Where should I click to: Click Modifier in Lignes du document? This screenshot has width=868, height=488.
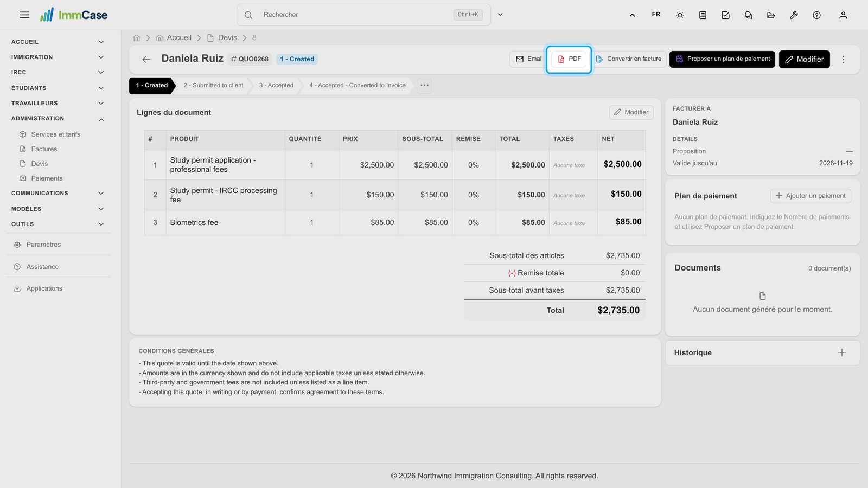[631, 112]
